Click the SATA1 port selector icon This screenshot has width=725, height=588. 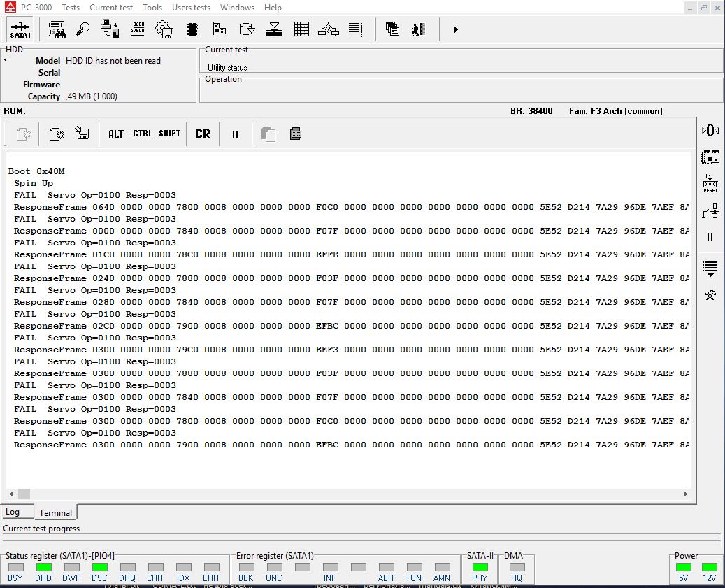20,30
